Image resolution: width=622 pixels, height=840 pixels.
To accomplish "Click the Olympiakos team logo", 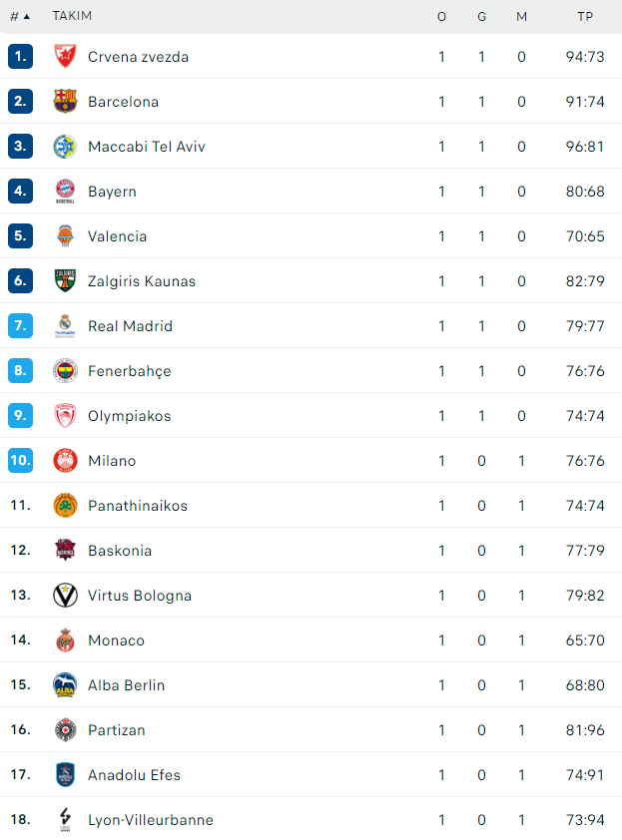I will (65, 416).
